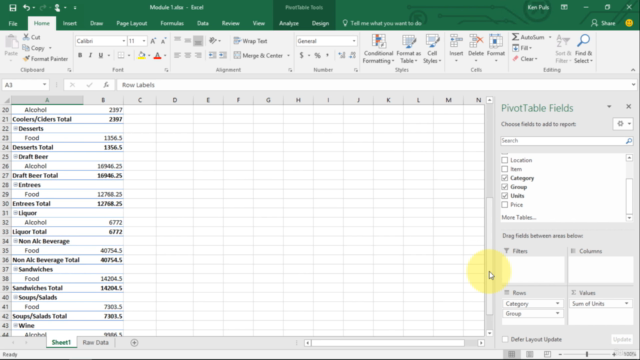Collapse the Desserts group in pivot table
The width and height of the screenshot is (640, 360).
16,129
